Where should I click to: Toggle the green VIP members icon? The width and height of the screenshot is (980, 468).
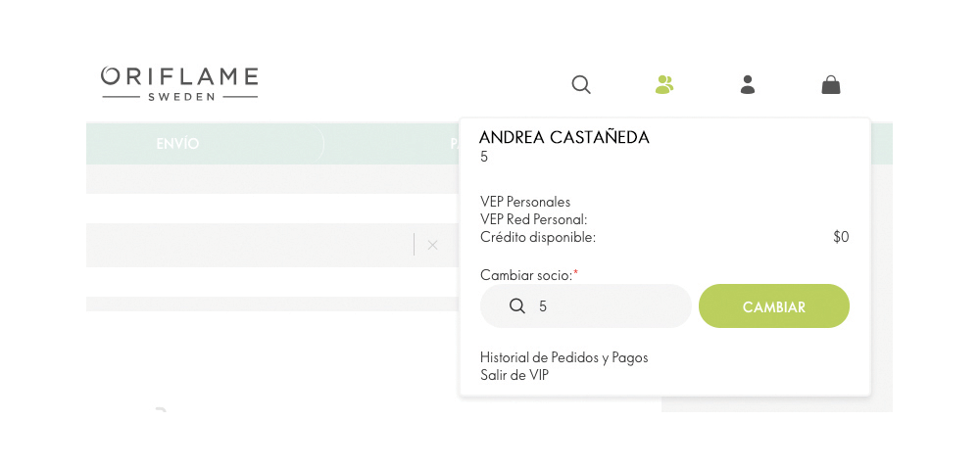[x=664, y=84]
